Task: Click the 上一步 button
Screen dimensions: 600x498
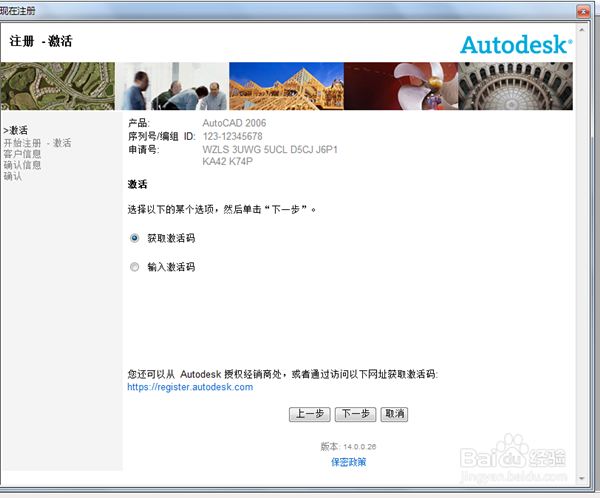Action: tap(310, 414)
